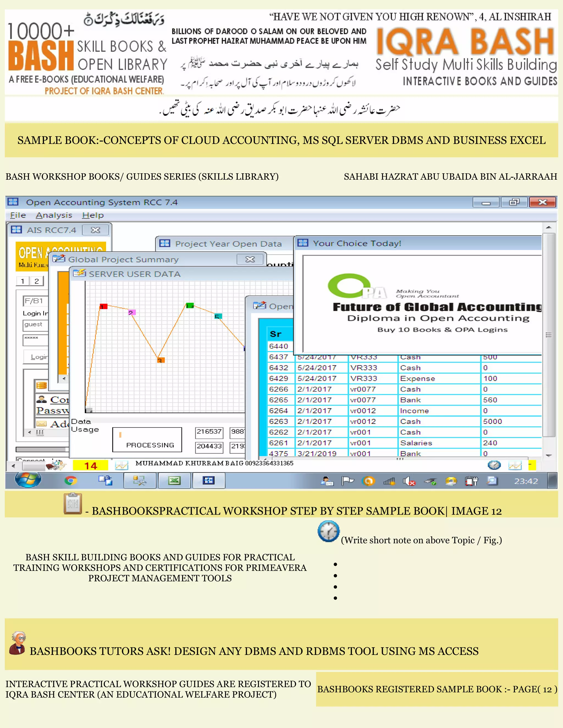
Task: Select vr0077 cell in row 6266
Action: [x=373, y=389]
